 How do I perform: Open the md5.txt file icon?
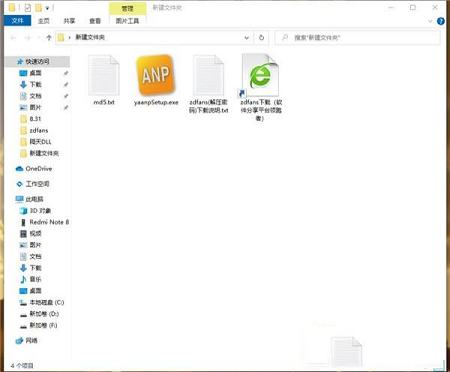[104, 76]
